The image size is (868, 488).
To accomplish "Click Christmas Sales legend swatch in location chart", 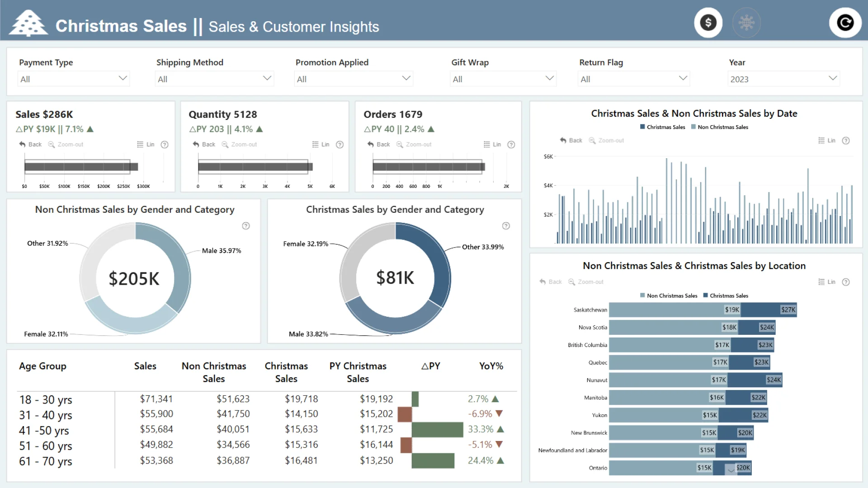I will (706, 296).
